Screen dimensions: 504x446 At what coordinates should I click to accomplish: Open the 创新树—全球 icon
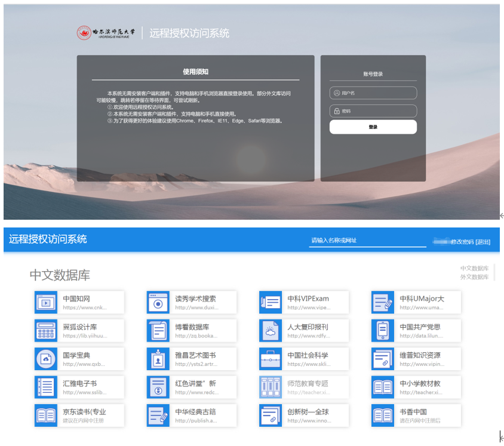click(271, 416)
